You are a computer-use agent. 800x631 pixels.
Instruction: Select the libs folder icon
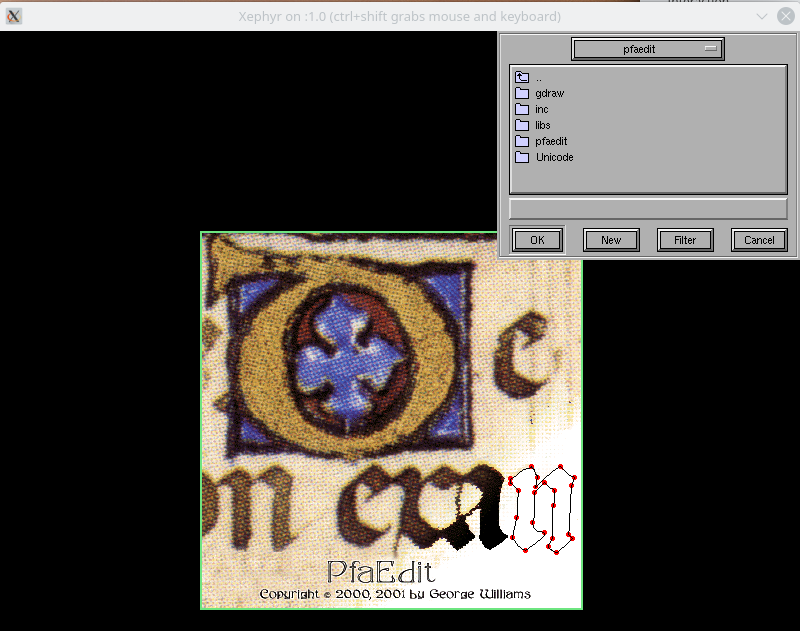pos(521,125)
